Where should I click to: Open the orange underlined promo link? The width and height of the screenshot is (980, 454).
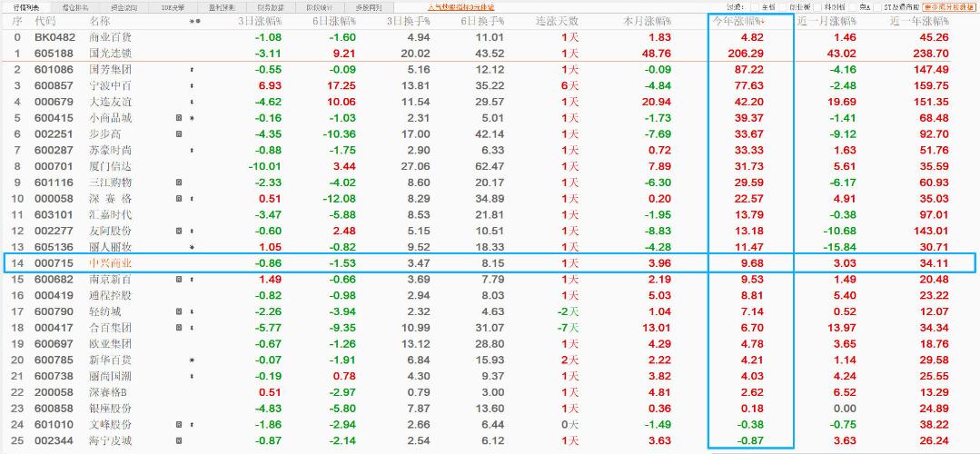click(x=460, y=7)
